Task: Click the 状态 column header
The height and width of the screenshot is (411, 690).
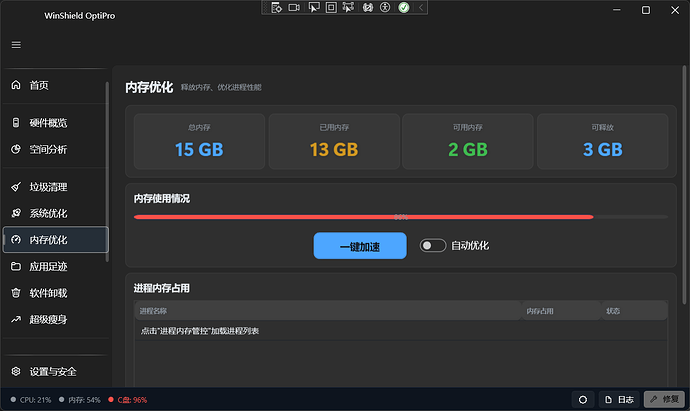Action: pos(635,311)
